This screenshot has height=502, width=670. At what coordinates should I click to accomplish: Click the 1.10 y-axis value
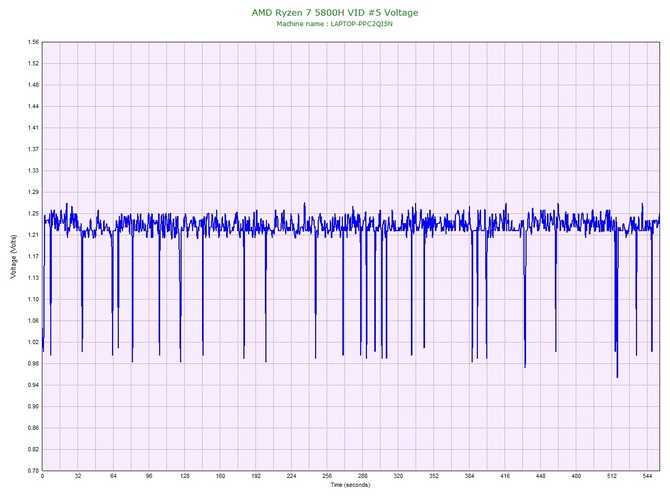pyautogui.click(x=33, y=299)
